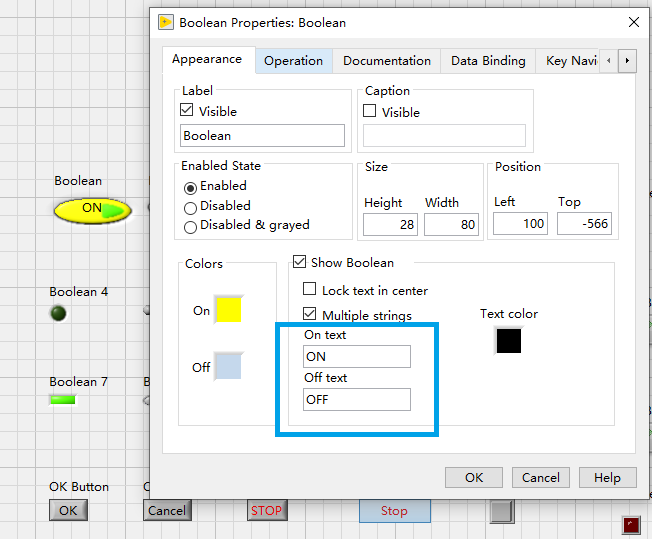This screenshot has height=539, width=652.
Task: Uncheck Multiple strings checkbox
Action: 309,314
